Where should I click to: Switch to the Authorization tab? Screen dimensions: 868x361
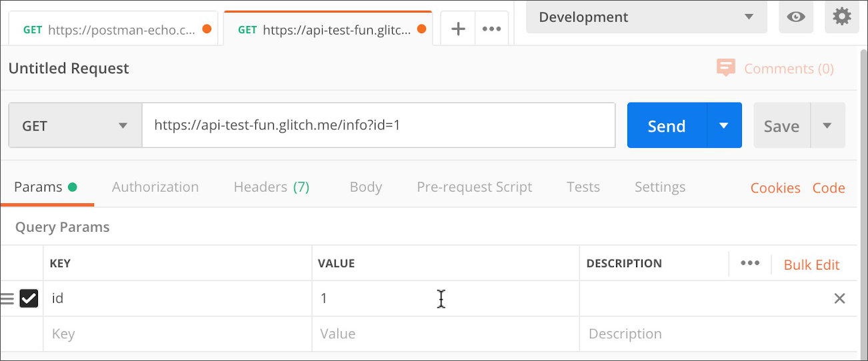(155, 187)
